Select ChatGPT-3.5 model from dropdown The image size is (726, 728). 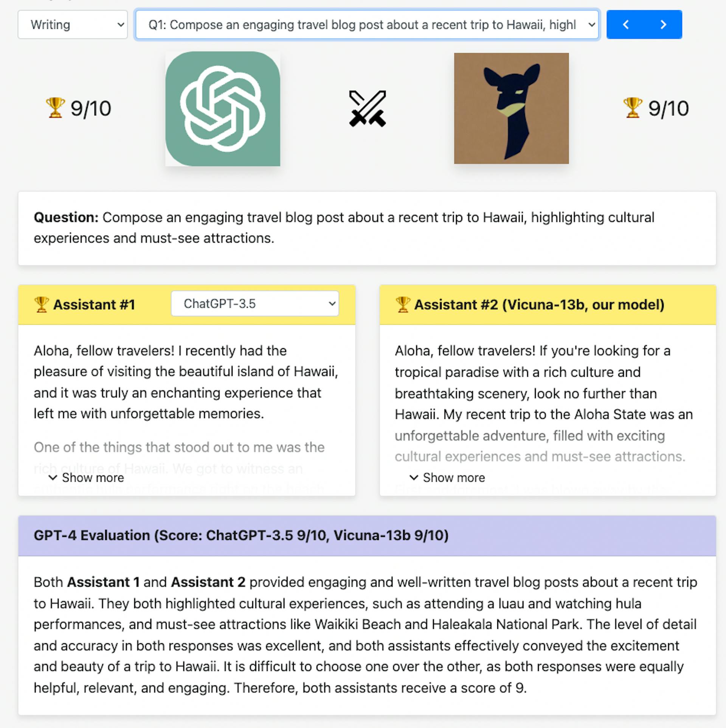click(255, 305)
